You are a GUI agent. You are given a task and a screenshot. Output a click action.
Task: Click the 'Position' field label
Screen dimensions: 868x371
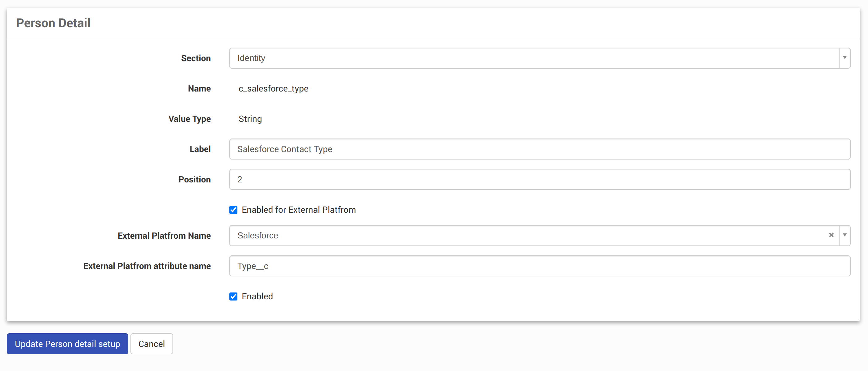[194, 179]
